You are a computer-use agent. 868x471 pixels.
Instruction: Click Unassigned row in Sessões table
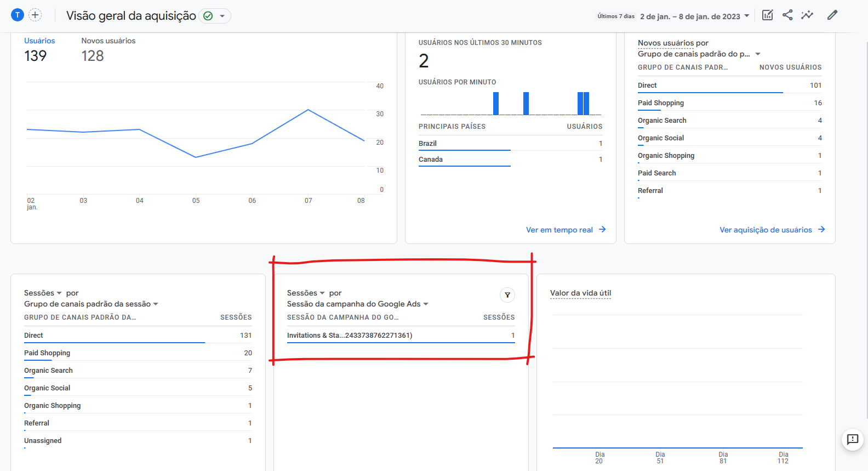point(138,440)
